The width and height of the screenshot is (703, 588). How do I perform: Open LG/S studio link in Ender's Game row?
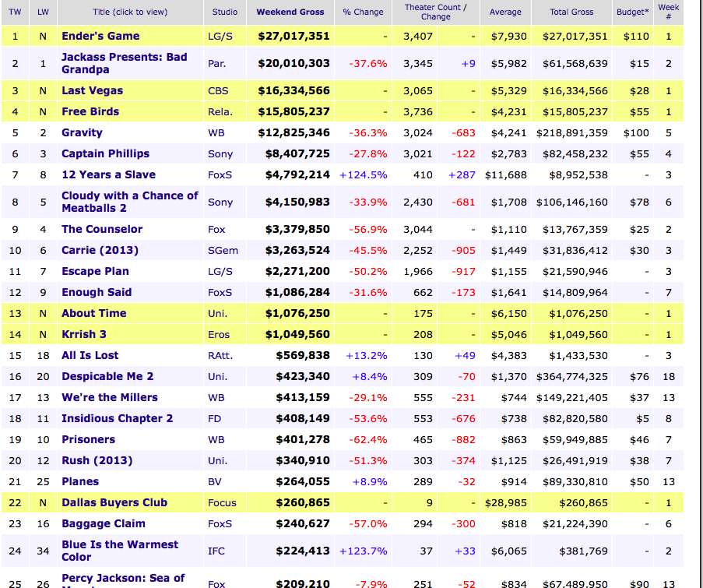click(x=220, y=37)
